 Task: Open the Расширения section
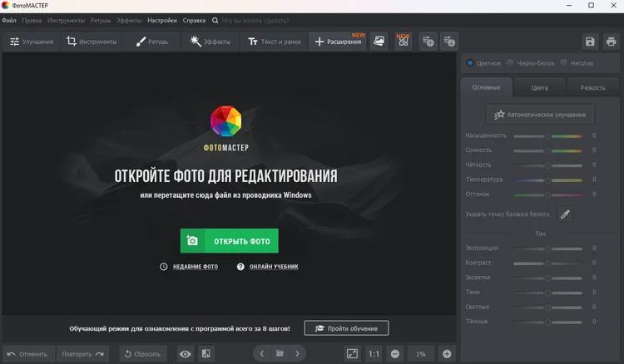point(338,42)
